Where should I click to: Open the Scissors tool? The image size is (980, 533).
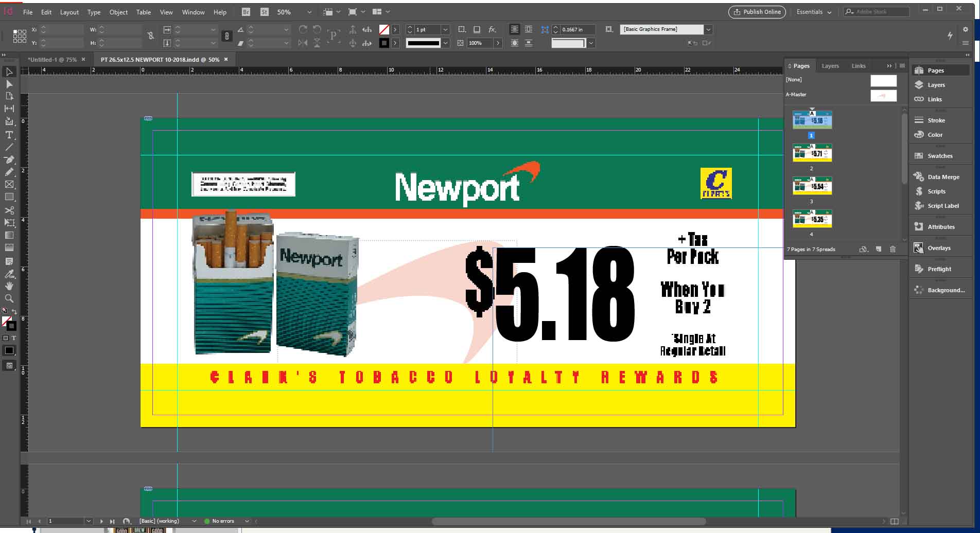pos(9,210)
